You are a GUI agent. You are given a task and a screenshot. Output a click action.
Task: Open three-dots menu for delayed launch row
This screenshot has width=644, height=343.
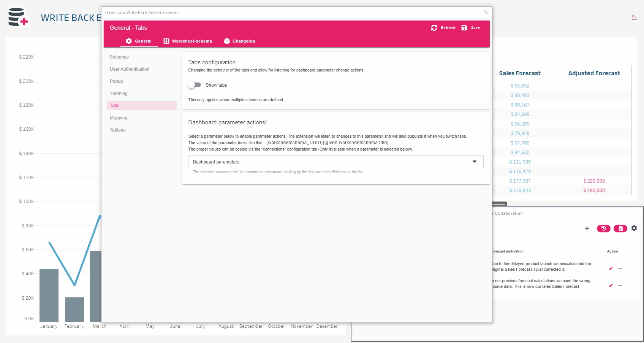[x=620, y=268]
